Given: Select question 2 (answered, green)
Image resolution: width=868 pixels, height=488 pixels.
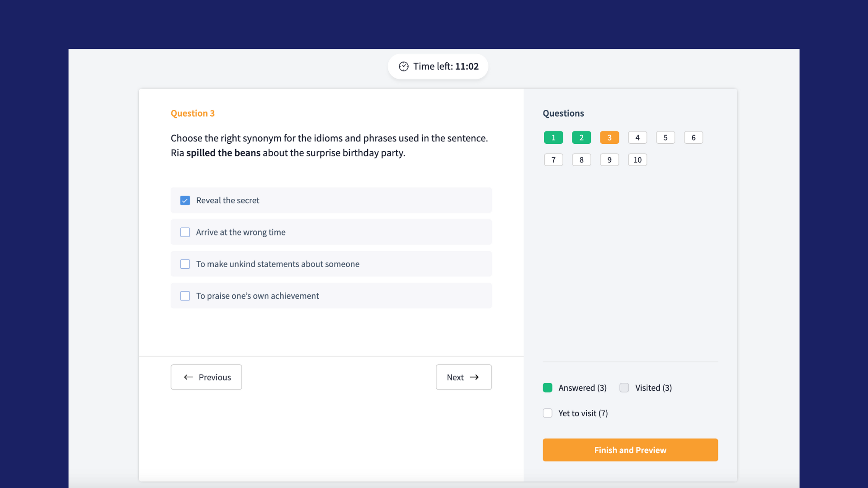Looking at the screenshot, I should pos(581,138).
